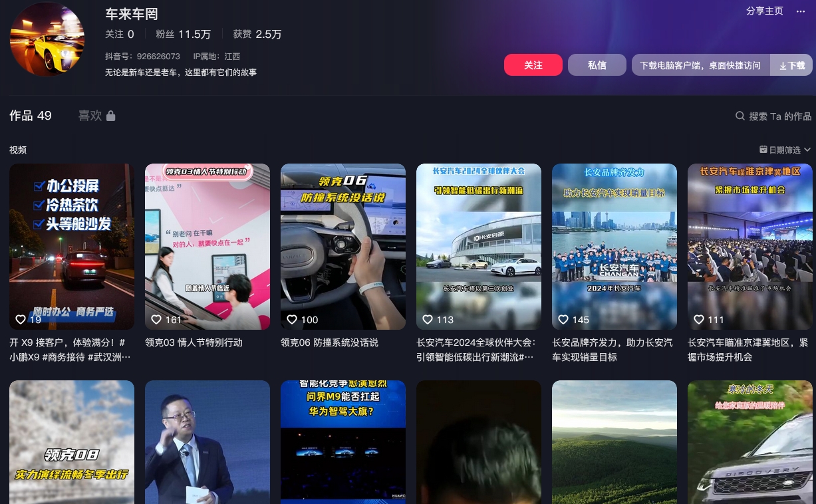Click title 长安汽车瞄准京津冀地区，紧握市场

748,350
